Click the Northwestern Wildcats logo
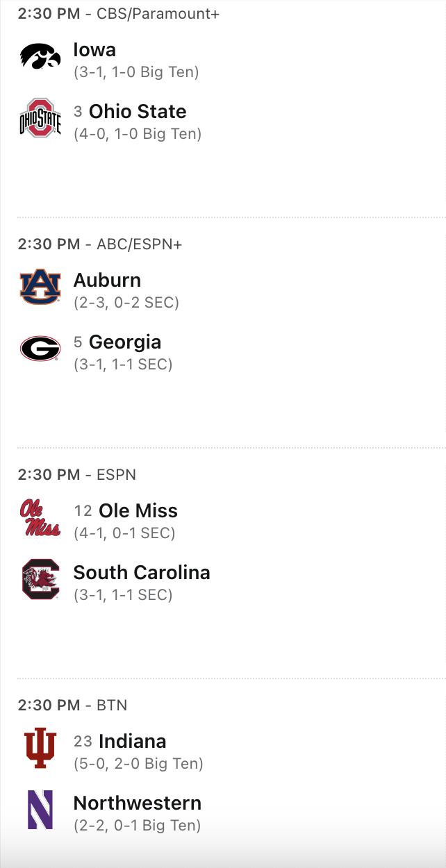446x868 pixels. click(x=40, y=810)
